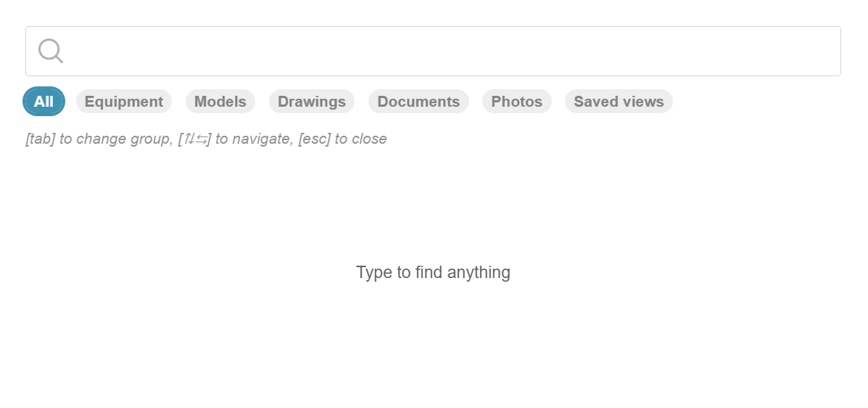Filter results by Models
This screenshot has height=408, width=868.
[x=220, y=102]
